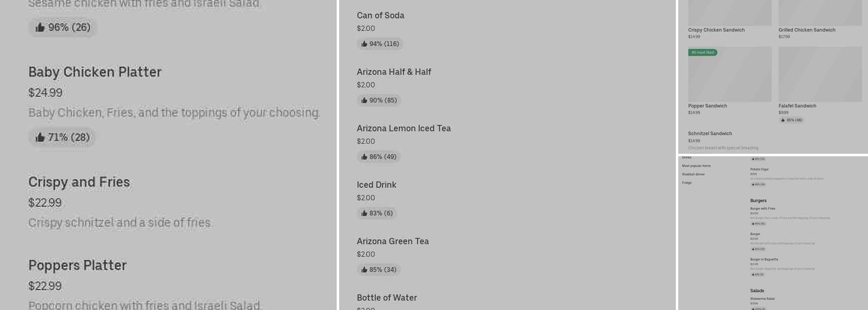Click thumbs-up icon under Can of Soda
The height and width of the screenshot is (310, 868).
(x=365, y=44)
